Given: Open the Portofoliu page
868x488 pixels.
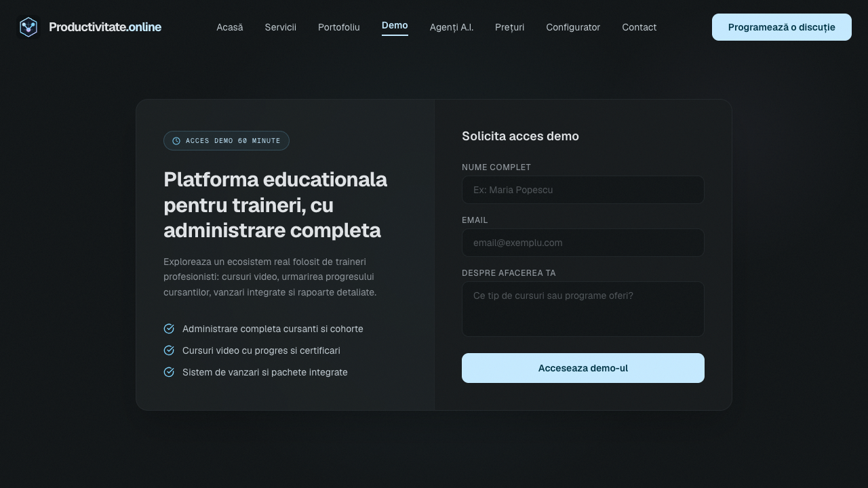Looking at the screenshot, I should (x=339, y=27).
